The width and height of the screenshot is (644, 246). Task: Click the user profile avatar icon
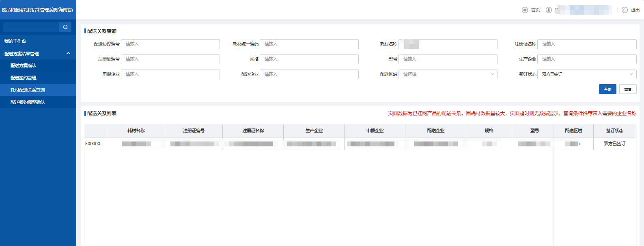549,10
